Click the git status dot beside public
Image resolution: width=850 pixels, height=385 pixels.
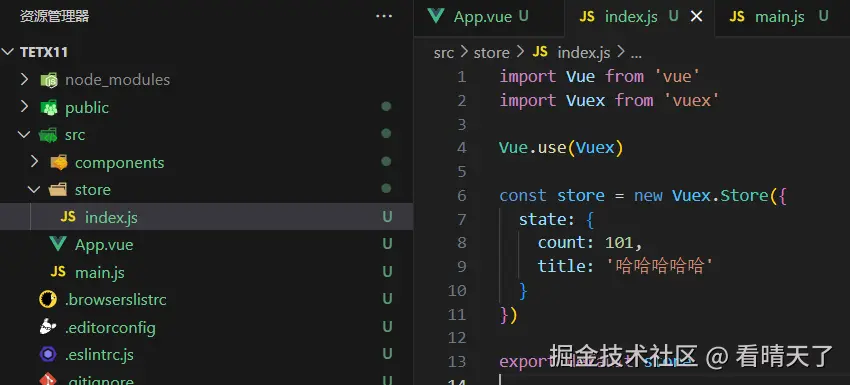(386, 107)
